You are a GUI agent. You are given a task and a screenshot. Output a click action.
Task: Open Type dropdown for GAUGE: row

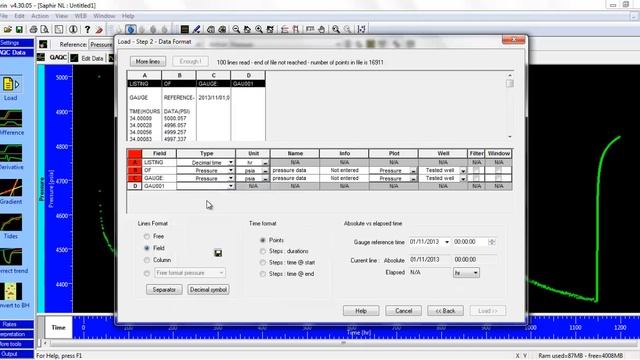[x=231, y=178]
